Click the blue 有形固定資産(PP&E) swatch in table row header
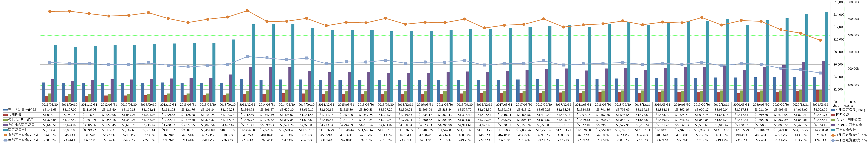Viewport: 868px width, 143px height. click(5, 109)
